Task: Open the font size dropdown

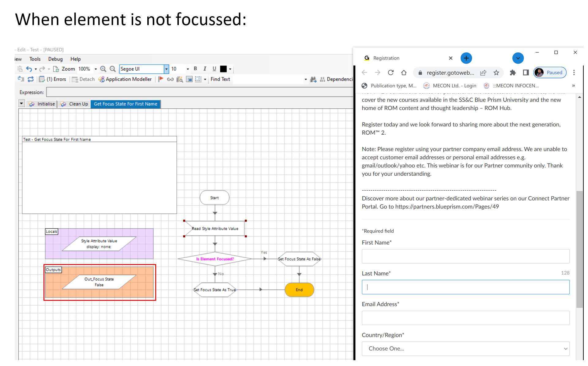Action: point(188,69)
